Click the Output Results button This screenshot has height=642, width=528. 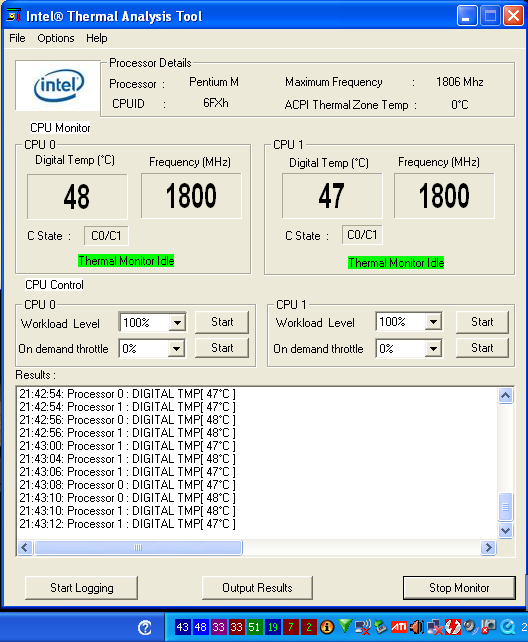click(x=257, y=588)
